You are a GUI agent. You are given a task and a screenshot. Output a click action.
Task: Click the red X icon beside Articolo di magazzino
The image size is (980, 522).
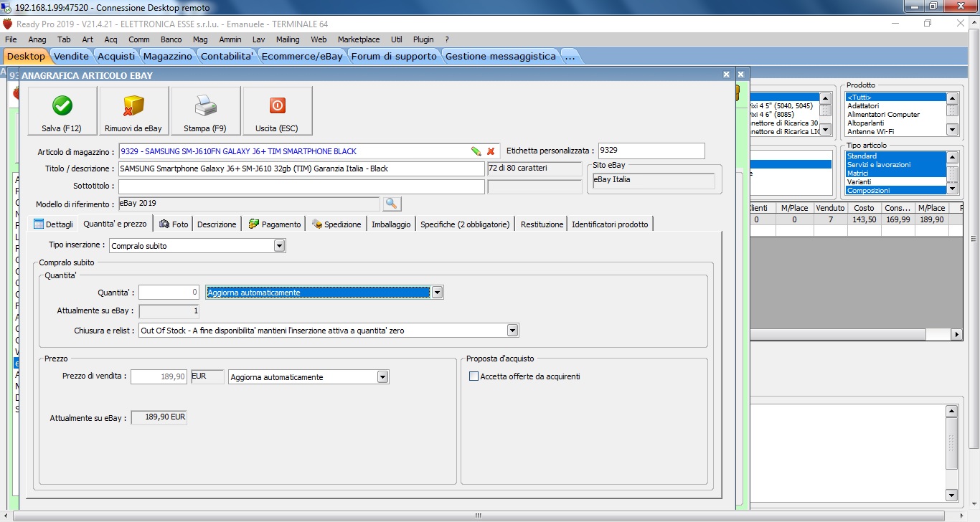coord(491,151)
